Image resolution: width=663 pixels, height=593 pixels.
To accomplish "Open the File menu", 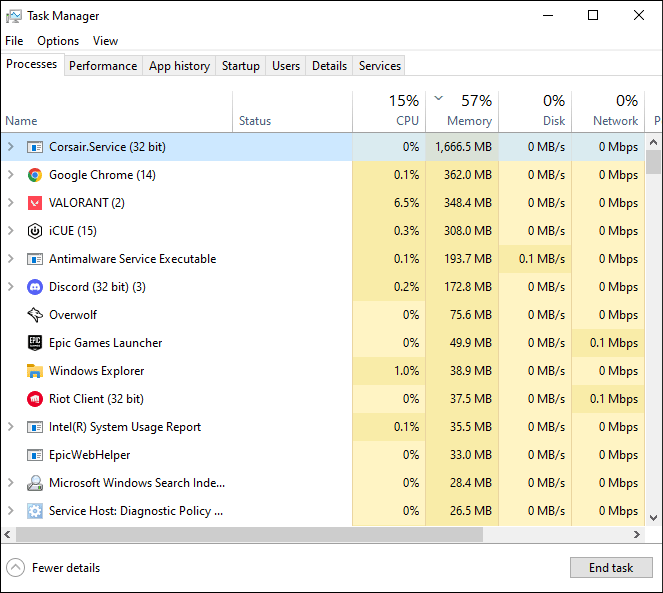I will [x=14, y=41].
